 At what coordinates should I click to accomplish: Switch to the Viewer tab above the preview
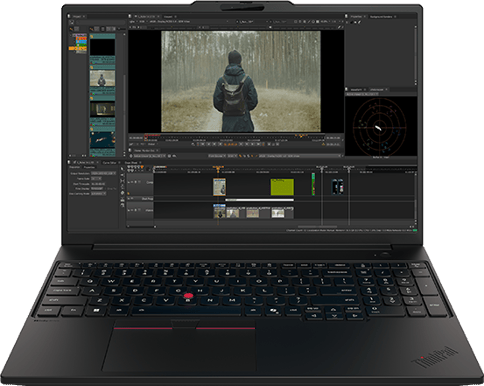[168, 16]
